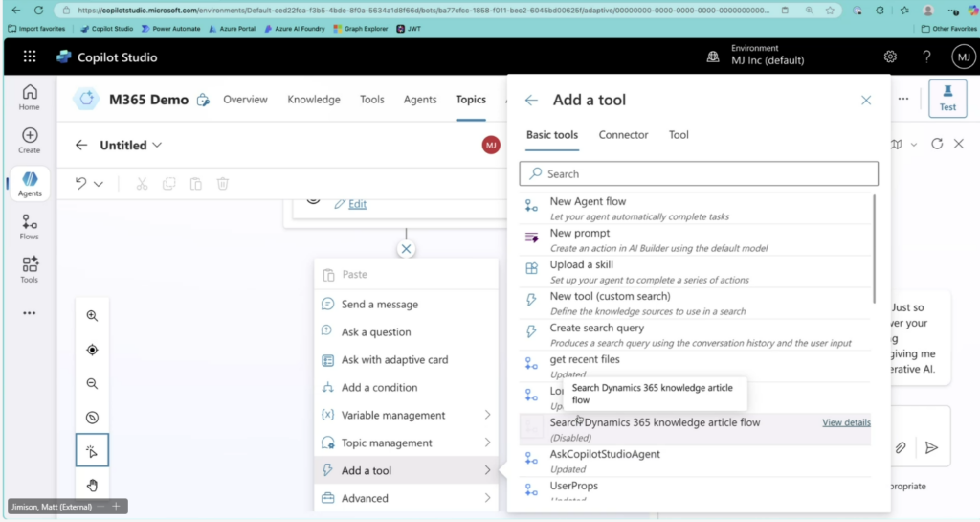
Task: Click the paste clipboard toolbar icon
Action: click(x=195, y=183)
